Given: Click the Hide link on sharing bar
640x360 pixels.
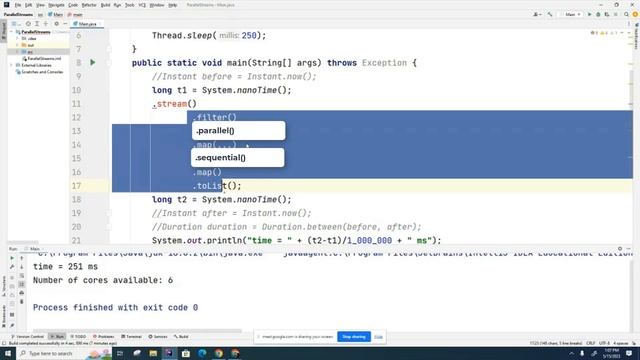Looking at the screenshot, I should pos(378,337).
